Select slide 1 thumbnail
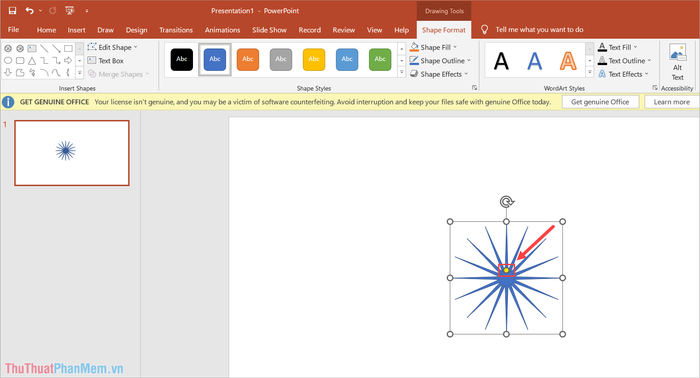 point(72,153)
